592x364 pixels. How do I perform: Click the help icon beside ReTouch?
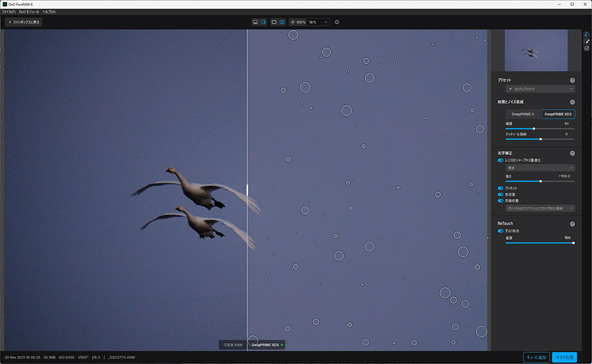click(572, 224)
